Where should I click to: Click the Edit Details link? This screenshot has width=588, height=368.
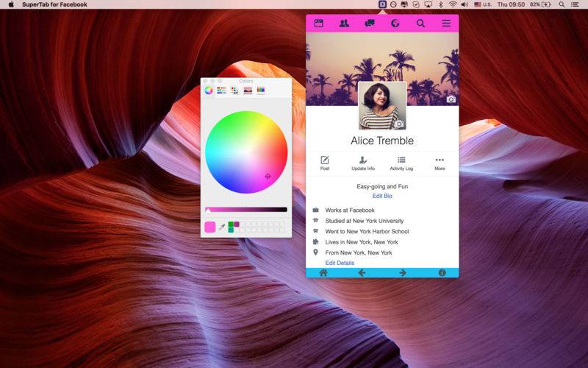pos(340,263)
